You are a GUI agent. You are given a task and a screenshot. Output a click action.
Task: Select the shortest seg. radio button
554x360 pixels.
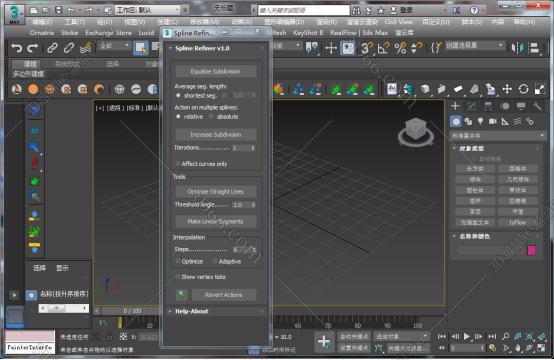178,95
